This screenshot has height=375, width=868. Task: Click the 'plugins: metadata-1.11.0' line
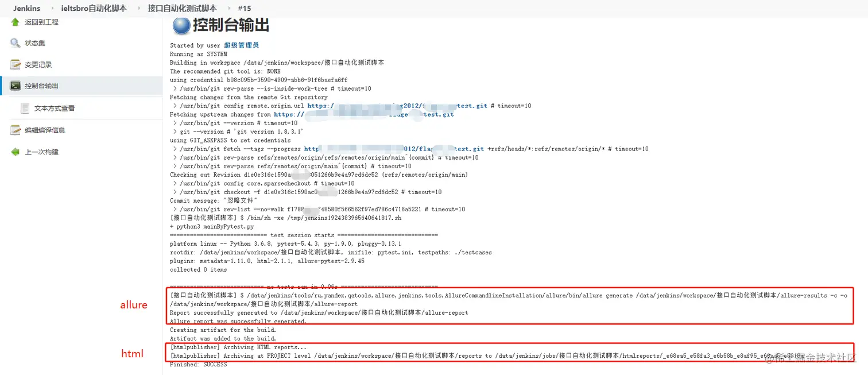click(x=267, y=261)
